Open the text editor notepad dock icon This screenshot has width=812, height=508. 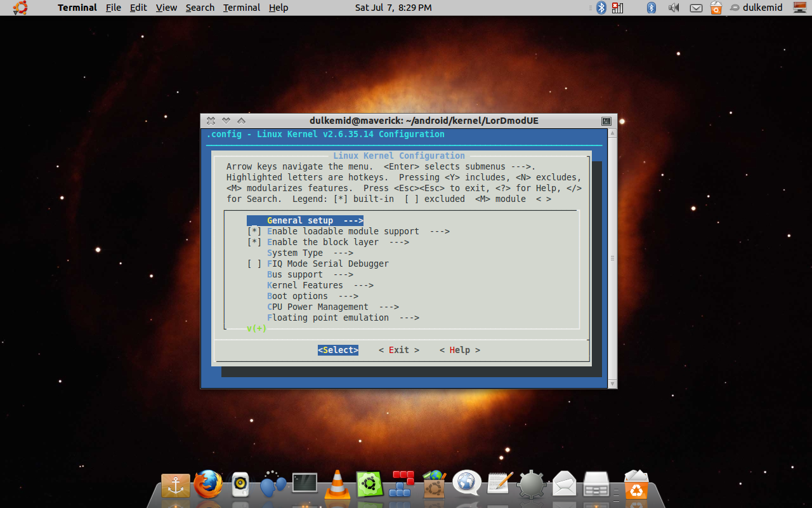499,484
